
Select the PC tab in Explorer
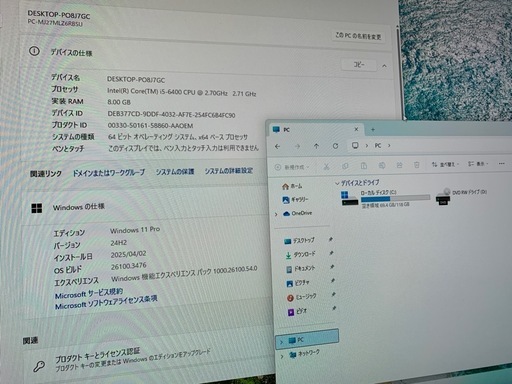point(315,129)
